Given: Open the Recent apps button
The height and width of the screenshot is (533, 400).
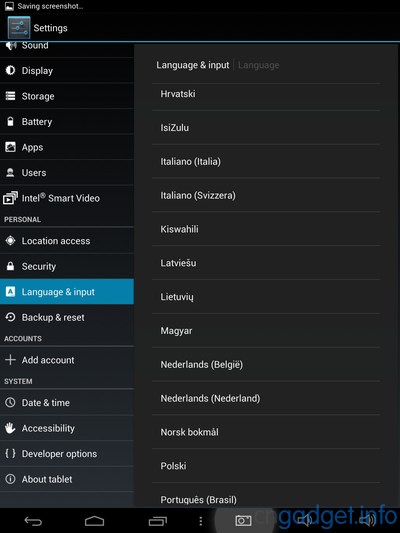Looking at the screenshot, I should (158, 521).
